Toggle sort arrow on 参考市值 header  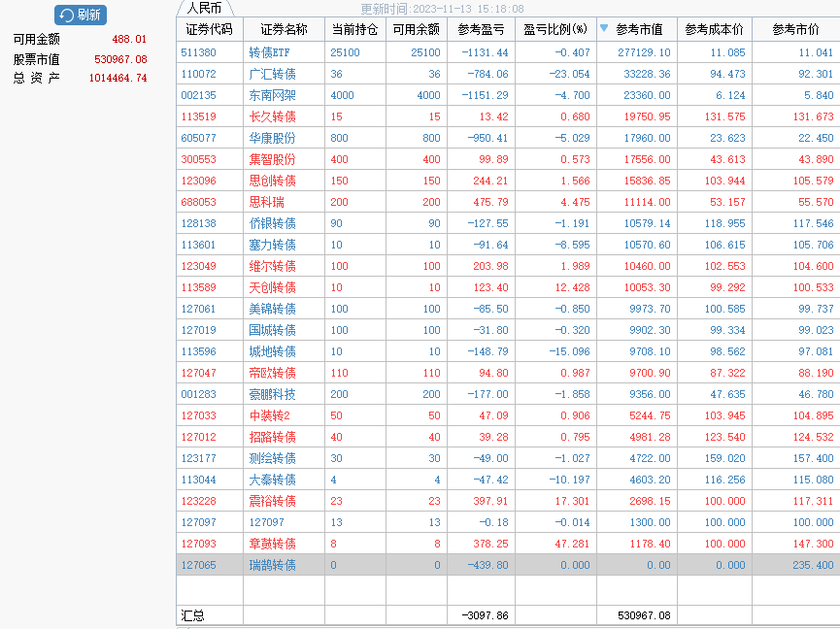(604, 28)
